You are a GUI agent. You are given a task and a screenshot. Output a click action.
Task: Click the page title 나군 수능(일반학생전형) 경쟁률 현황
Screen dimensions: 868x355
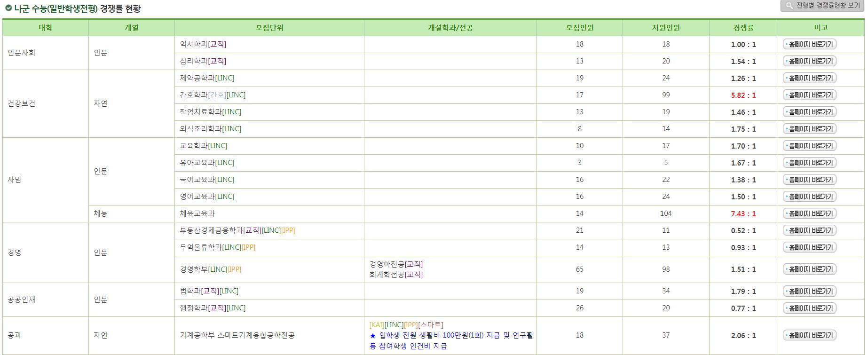click(x=77, y=8)
